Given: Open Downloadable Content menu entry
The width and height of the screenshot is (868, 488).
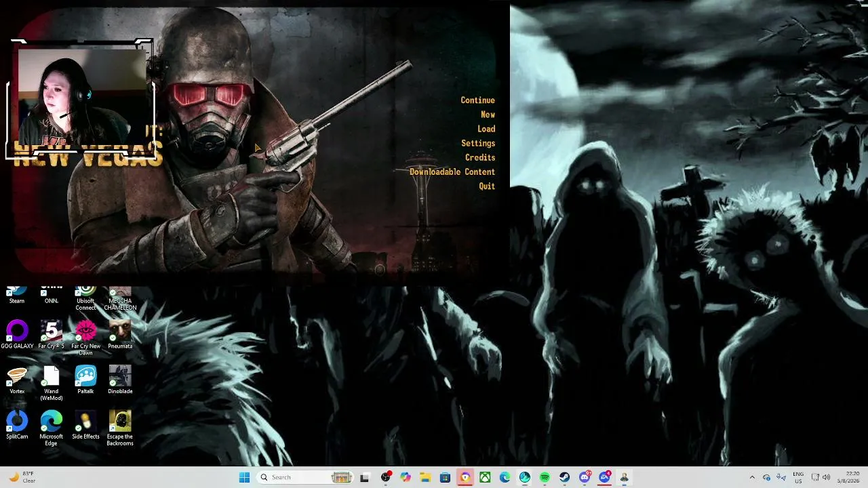Looking at the screenshot, I should pyautogui.click(x=452, y=172).
